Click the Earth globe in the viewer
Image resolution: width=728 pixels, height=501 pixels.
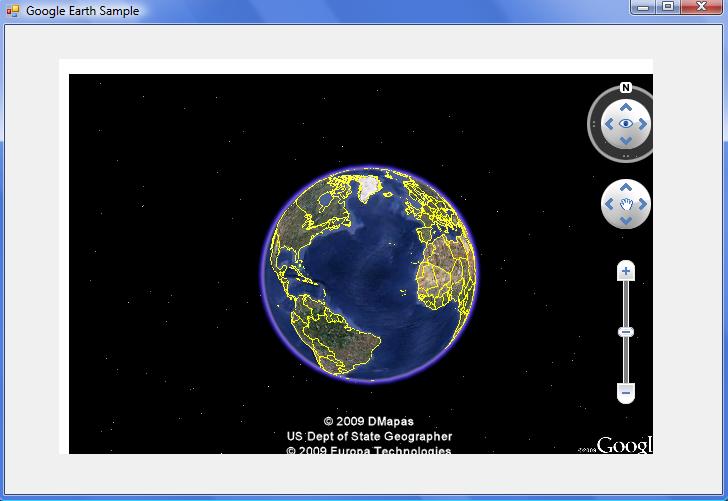click(x=369, y=273)
